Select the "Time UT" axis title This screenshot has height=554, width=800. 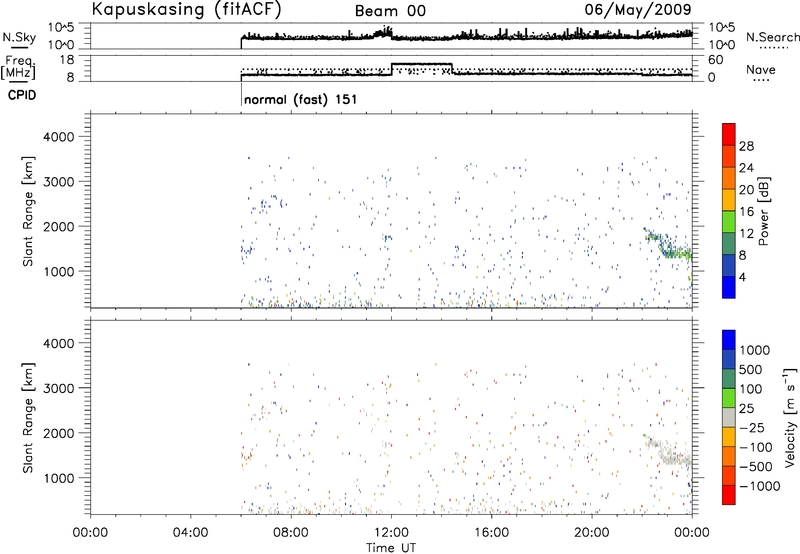click(x=391, y=548)
